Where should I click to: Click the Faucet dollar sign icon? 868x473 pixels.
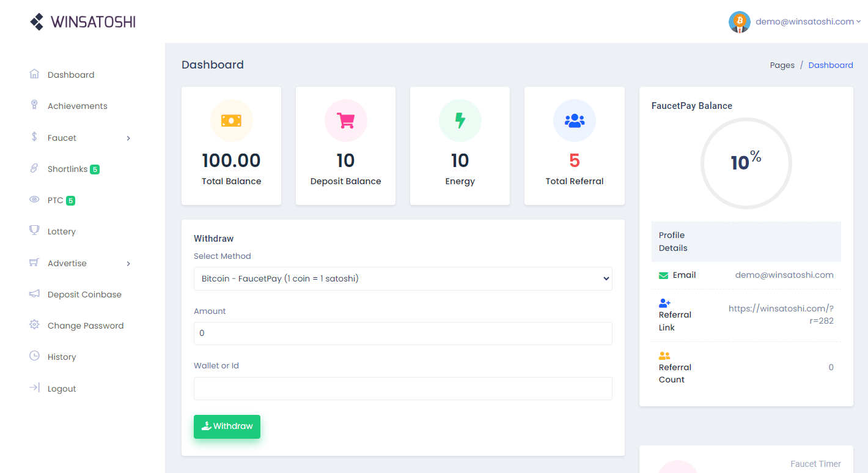(34, 137)
